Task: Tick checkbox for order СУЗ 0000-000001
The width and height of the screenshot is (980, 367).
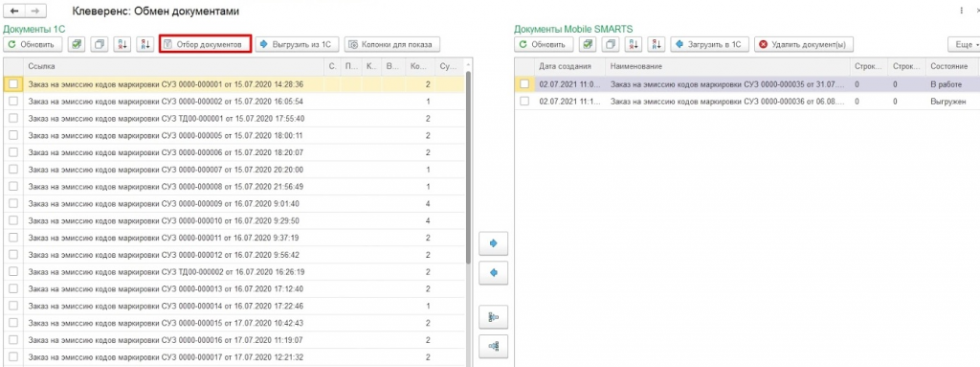Action: click(13, 84)
